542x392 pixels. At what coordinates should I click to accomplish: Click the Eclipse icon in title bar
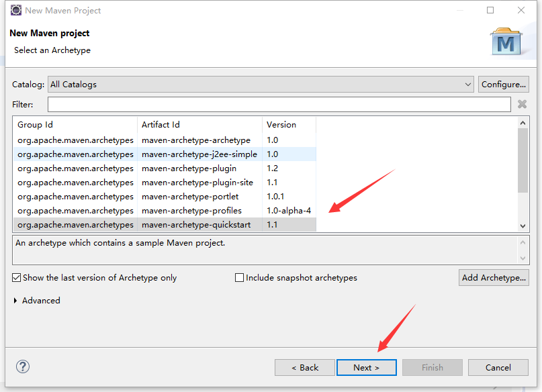(x=16, y=10)
